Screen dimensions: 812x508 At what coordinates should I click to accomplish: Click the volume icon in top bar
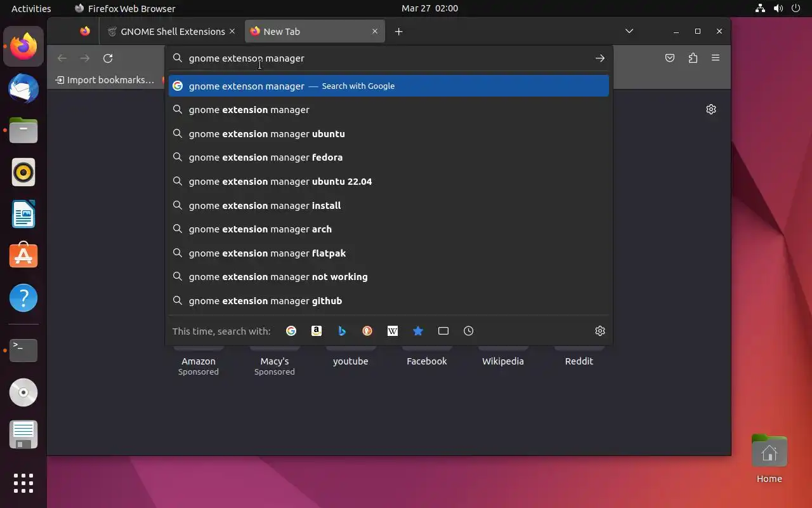(778, 8)
